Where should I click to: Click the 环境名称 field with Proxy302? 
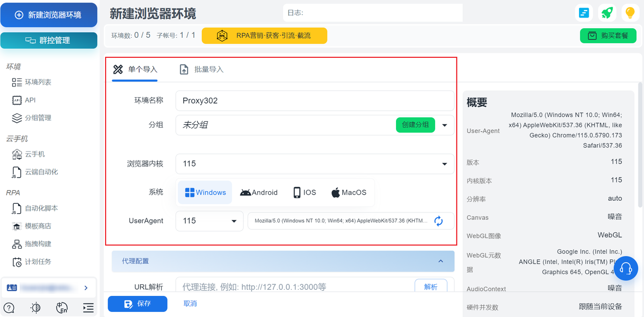315,101
